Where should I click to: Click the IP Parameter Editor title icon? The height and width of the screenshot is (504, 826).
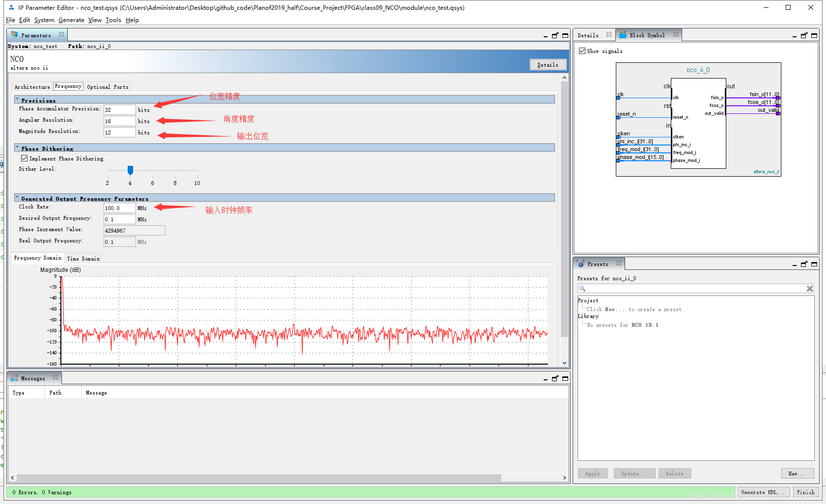[x=11, y=7]
